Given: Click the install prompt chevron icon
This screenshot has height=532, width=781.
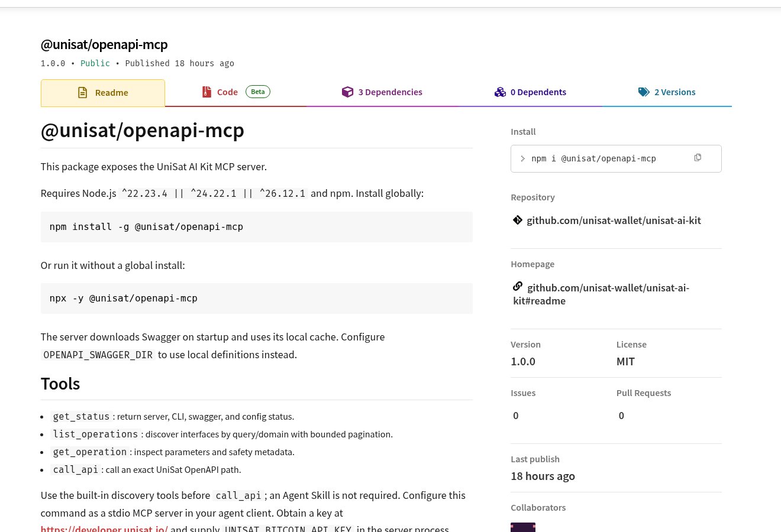Looking at the screenshot, I should [522, 158].
